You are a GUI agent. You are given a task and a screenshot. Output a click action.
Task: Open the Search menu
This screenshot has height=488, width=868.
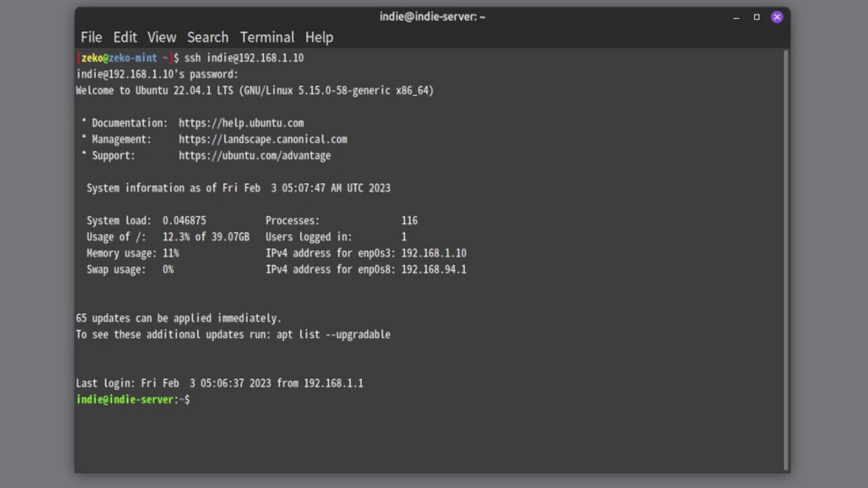[x=207, y=37]
